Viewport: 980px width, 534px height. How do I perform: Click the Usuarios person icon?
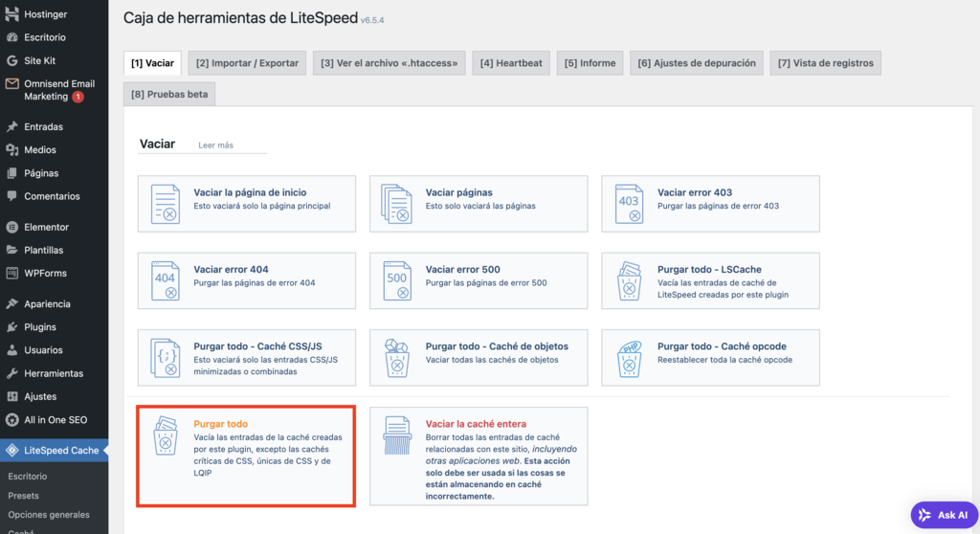click(x=11, y=350)
